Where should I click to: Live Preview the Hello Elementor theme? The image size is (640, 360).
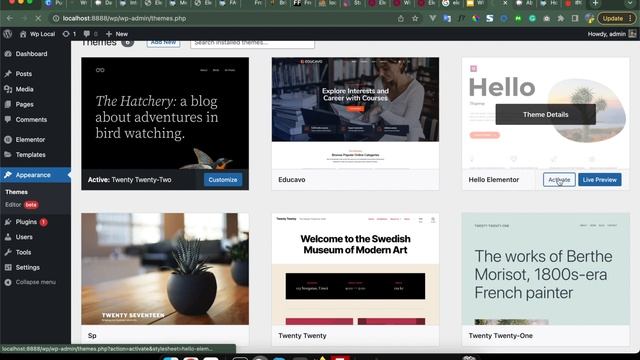click(600, 180)
